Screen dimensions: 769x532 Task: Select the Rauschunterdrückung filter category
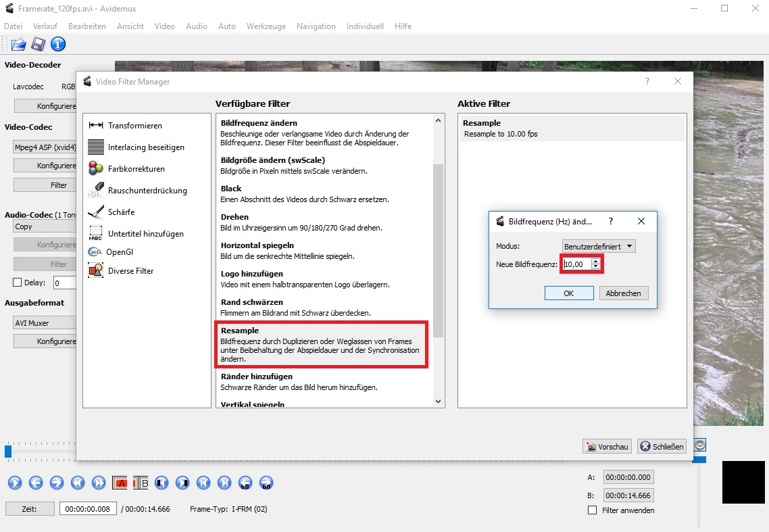(147, 191)
